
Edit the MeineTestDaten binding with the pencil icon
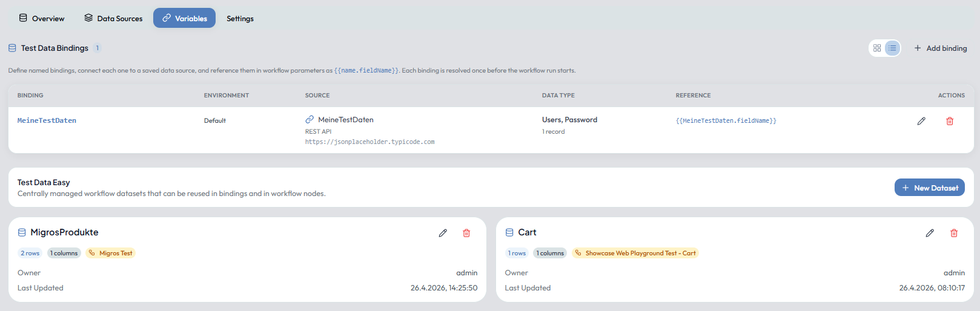[921, 121]
